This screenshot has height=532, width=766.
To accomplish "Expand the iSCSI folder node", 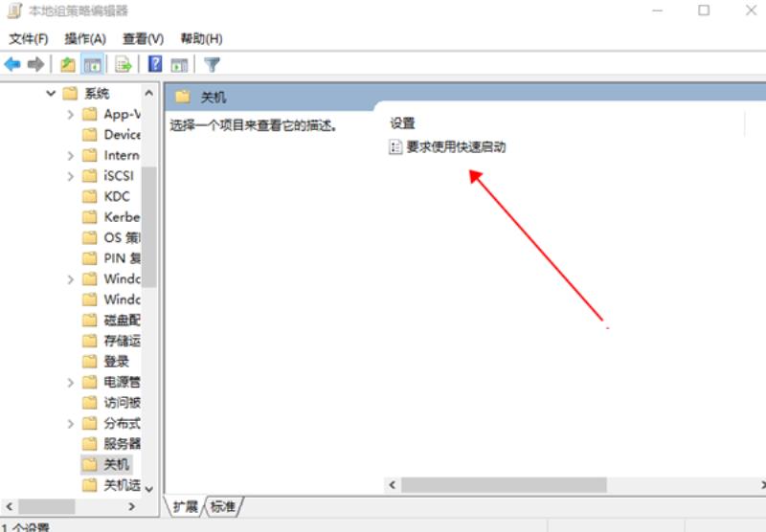I will (70, 176).
